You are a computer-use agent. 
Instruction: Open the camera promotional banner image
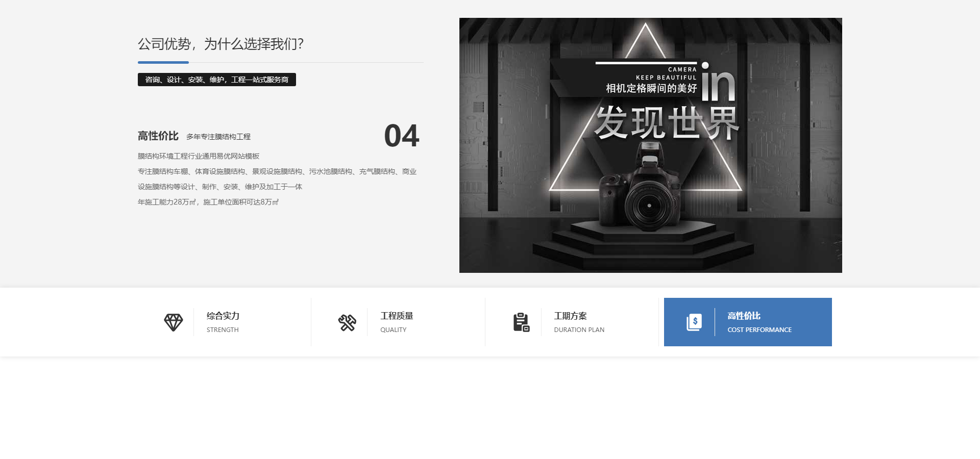pyautogui.click(x=651, y=145)
